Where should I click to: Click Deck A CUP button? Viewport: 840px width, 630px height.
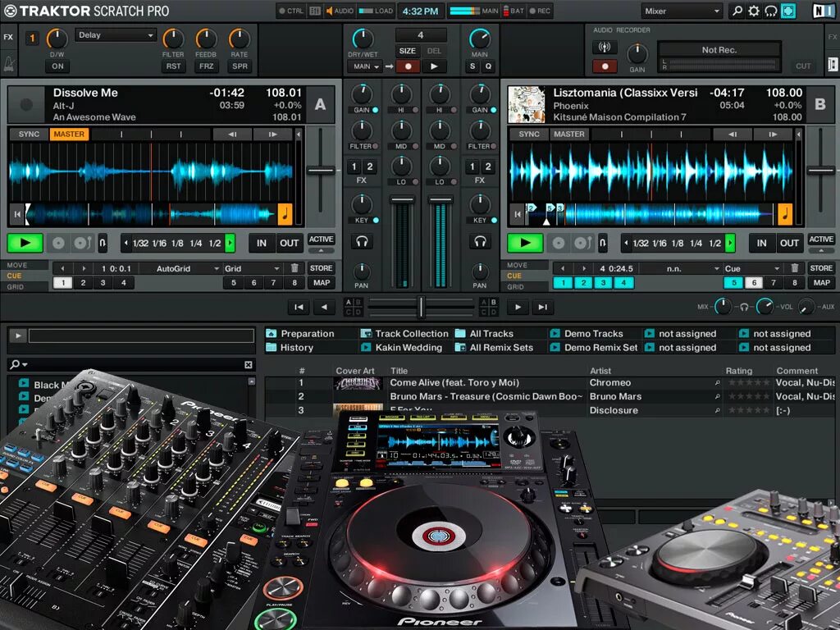[x=82, y=243]
